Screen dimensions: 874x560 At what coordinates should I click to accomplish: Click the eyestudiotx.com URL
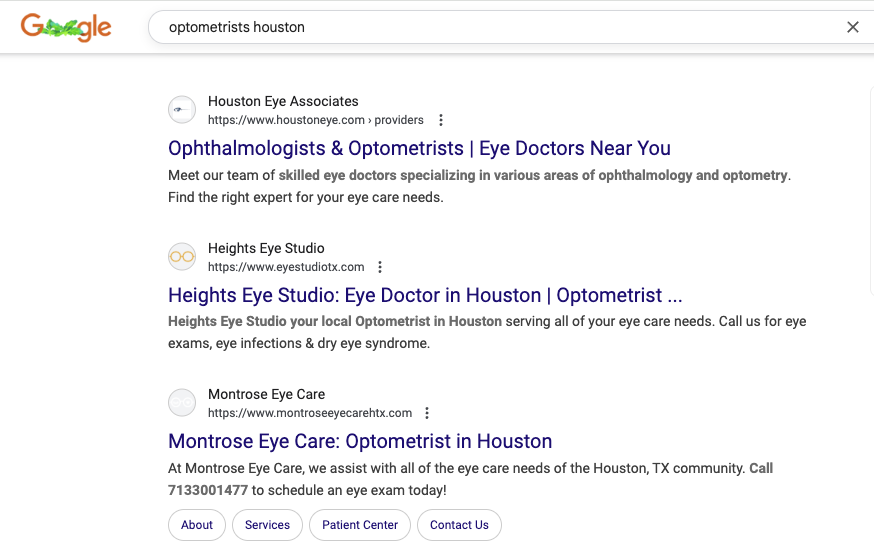pos(286,267)
